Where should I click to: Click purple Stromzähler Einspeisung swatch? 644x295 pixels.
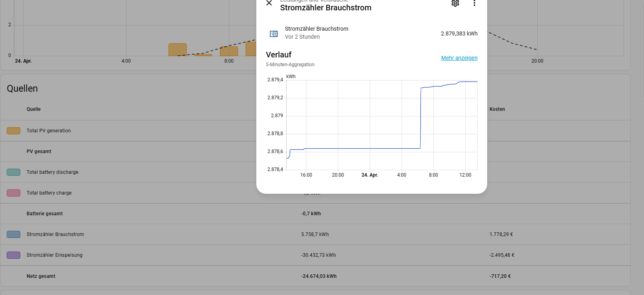click(14, 255)
